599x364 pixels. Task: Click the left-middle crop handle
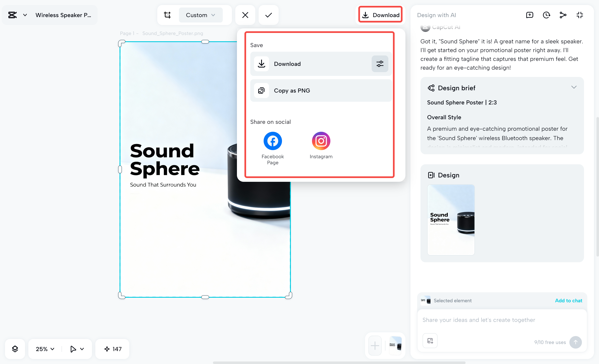(120, 169)
